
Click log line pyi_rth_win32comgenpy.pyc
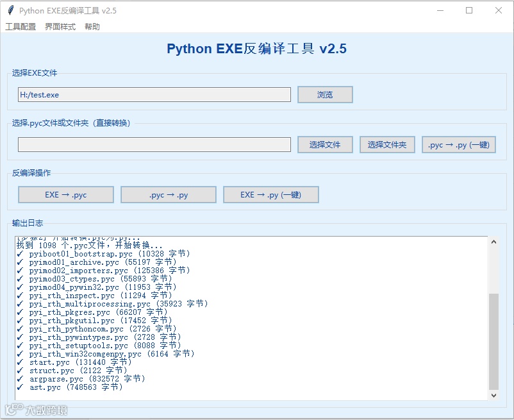tap(106, 354)
